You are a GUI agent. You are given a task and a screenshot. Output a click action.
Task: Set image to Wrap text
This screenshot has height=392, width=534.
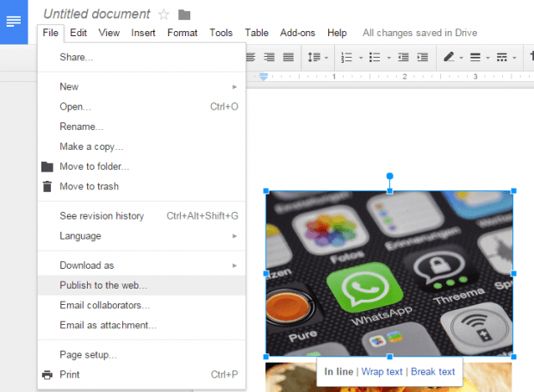tap(382, 371)
